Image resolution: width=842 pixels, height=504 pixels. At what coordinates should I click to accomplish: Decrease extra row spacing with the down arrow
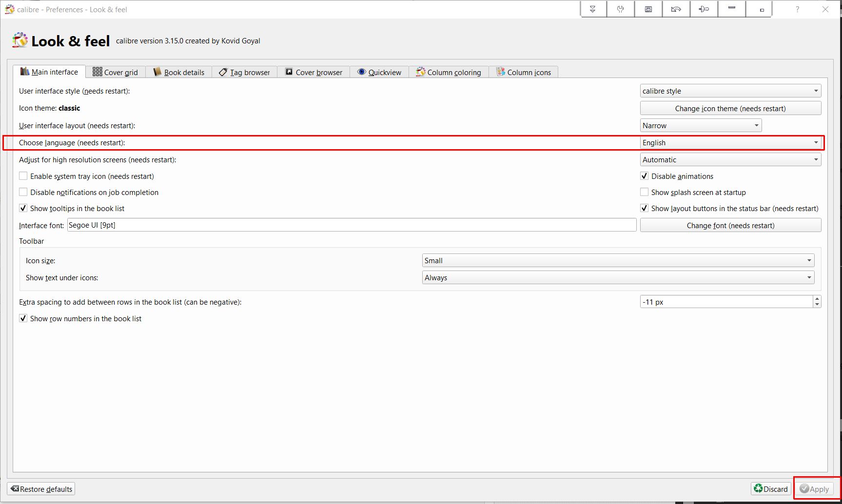pyautogui.click(x=817, y=305)
